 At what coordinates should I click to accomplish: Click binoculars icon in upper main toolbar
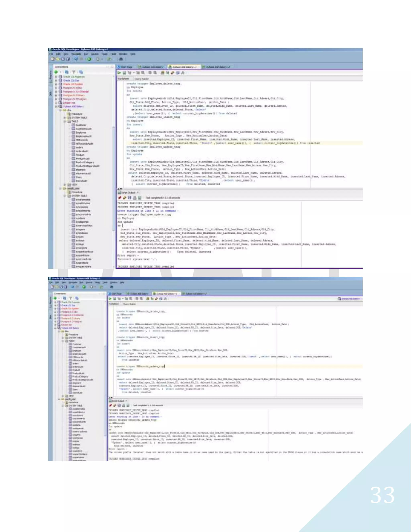tap(121, 59)
